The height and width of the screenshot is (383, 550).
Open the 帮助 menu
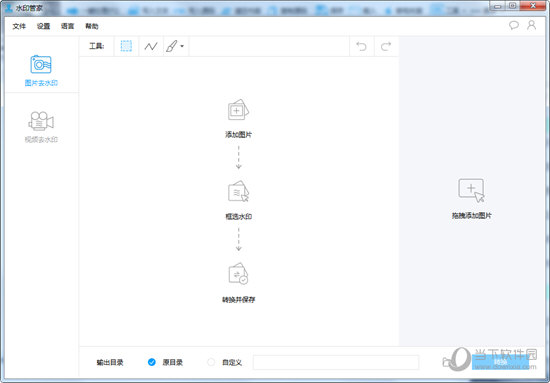coord(92,26)
